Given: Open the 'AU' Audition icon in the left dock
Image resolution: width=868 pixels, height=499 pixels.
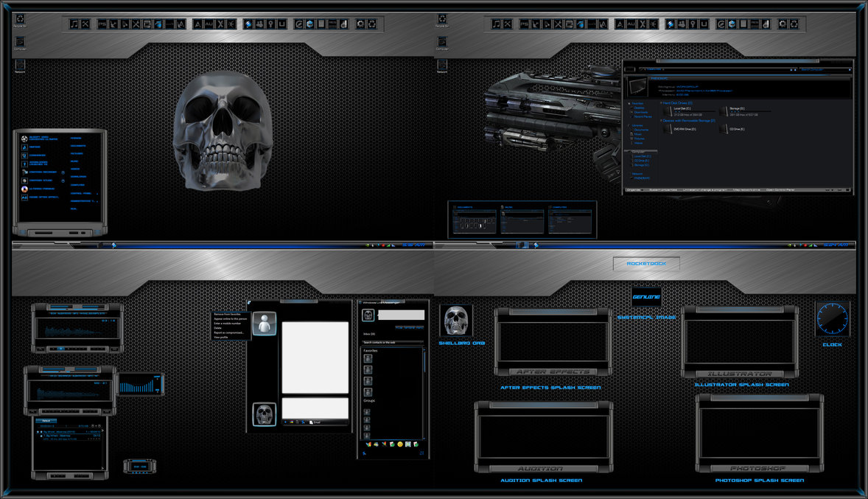Looking at the screenshot, I should pyautogui.click(x=209, y=24).
